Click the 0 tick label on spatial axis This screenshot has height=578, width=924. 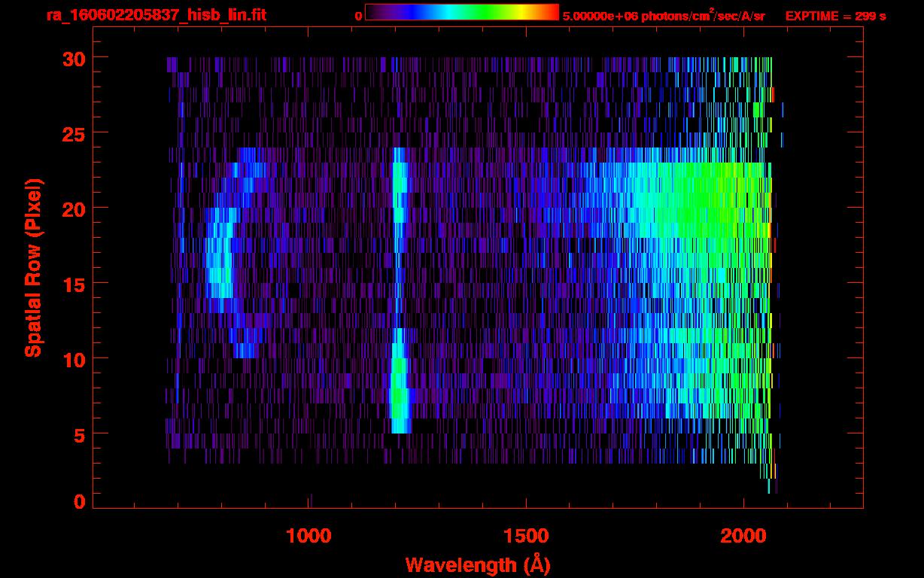point(78,502)
